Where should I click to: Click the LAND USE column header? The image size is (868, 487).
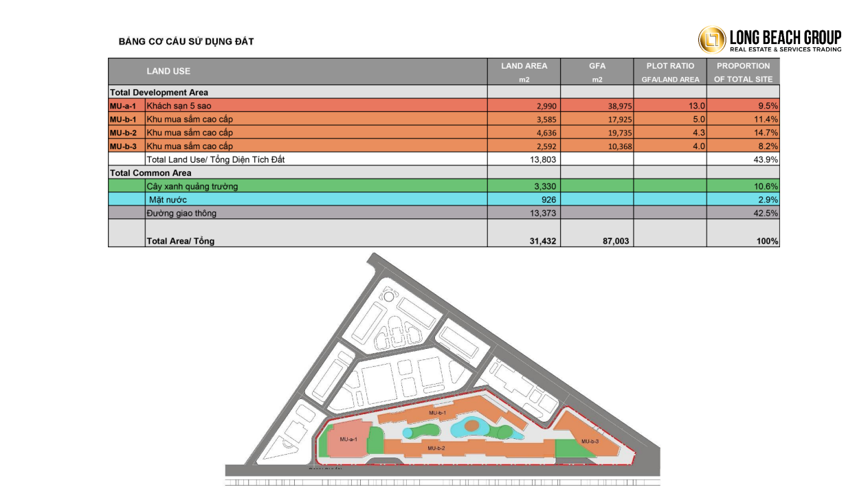(168, 71)
